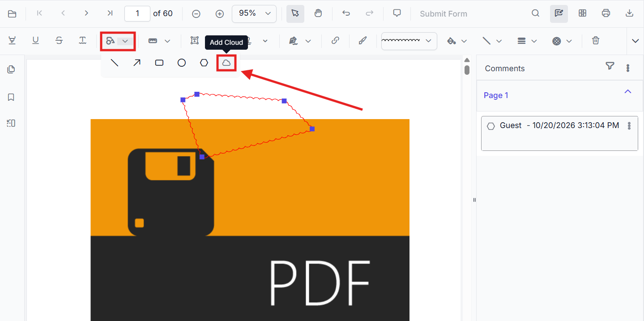644x321 pixels.
Task: Click the handwritten signature pen icon
Action: click(293, 41)
